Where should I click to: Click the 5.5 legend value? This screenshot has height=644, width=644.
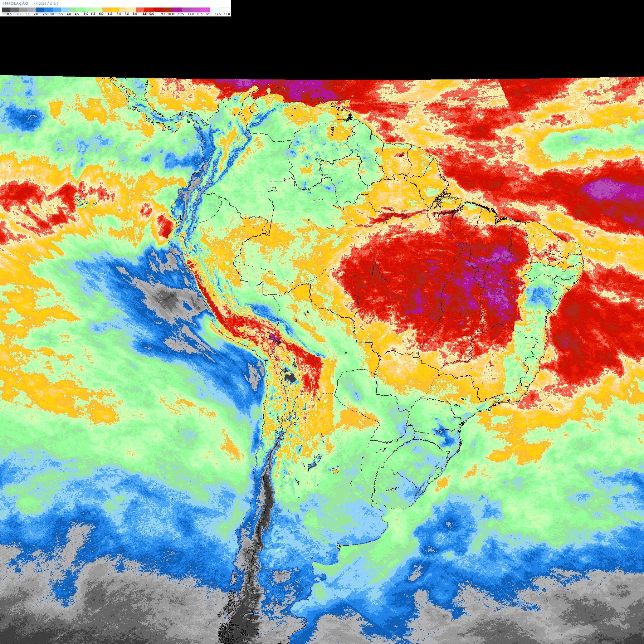(93, 14)
